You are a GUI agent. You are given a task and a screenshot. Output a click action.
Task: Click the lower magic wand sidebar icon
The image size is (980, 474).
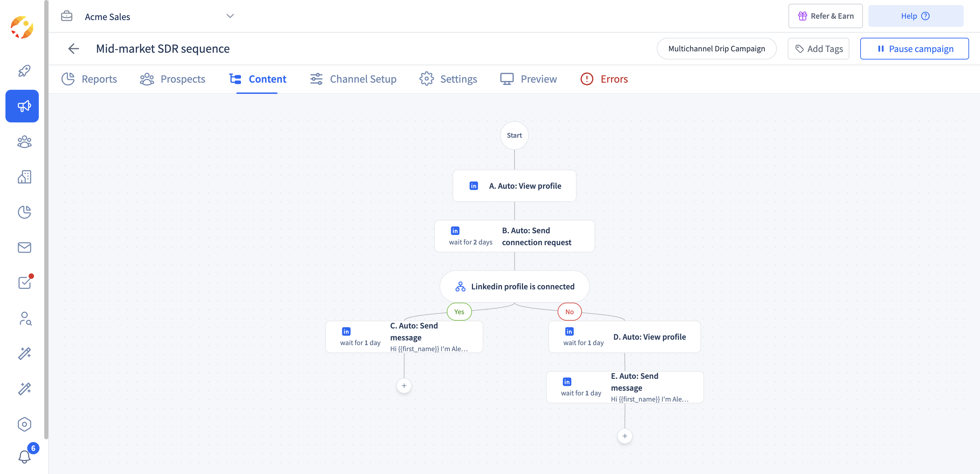(x=24, y=389)
